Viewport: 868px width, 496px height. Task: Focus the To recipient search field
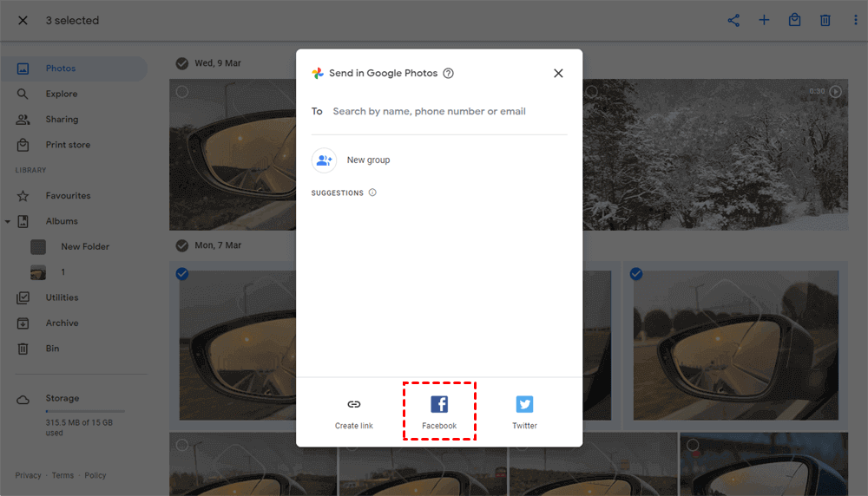click(450, 112)
